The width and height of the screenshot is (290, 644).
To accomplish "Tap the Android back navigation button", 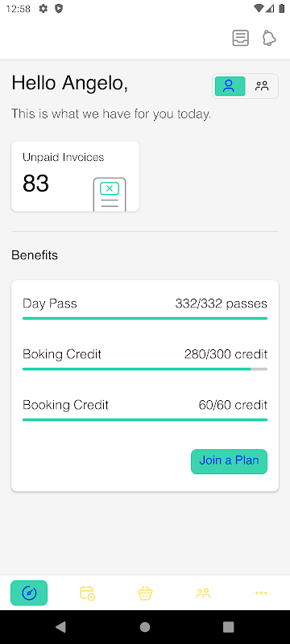I will [x=60, y=627].
